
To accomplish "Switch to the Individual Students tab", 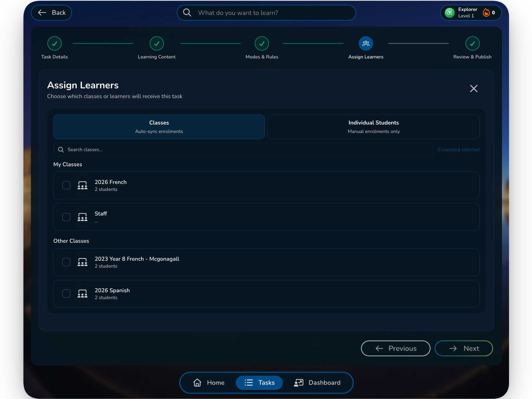I will pyautogui.click(x=374, y=127).
